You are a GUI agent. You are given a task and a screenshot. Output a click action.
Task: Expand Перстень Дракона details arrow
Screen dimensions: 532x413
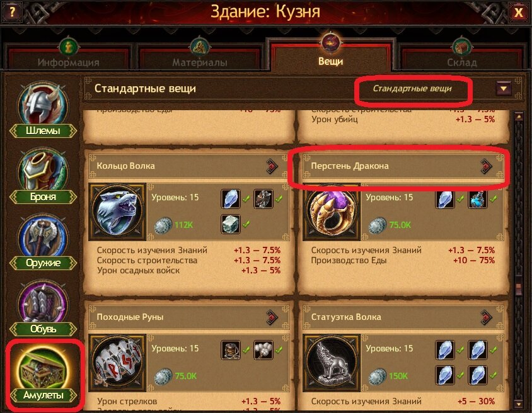point(486,166)
